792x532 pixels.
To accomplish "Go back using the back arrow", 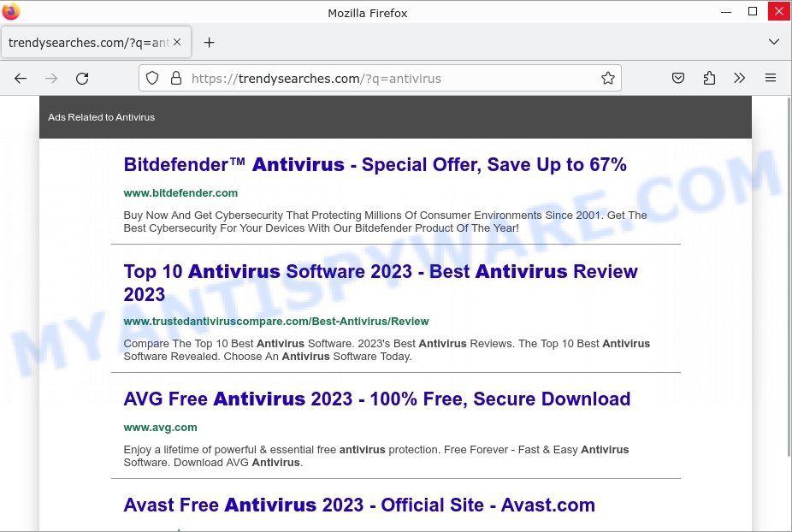I will (x=21, y=79).
